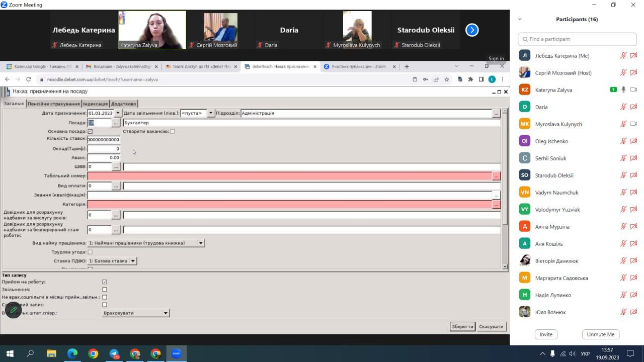Toggle the Основна посада checkbox

tap(90, 131)
